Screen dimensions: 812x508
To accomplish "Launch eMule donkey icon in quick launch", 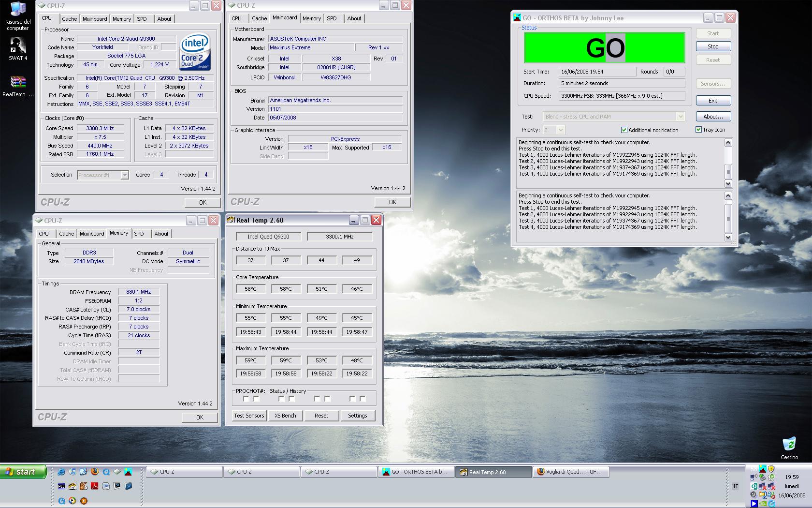I will pos(83,486).
